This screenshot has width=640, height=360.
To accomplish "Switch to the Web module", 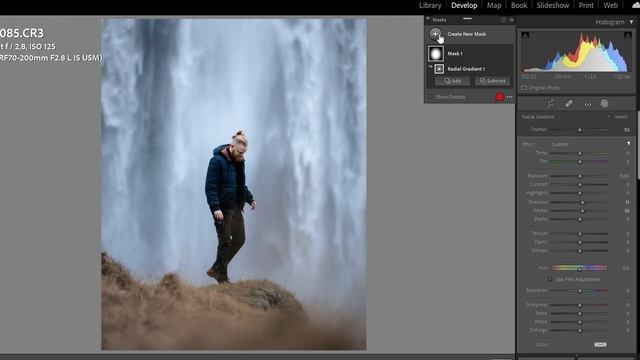I will [x=611, y=5].
